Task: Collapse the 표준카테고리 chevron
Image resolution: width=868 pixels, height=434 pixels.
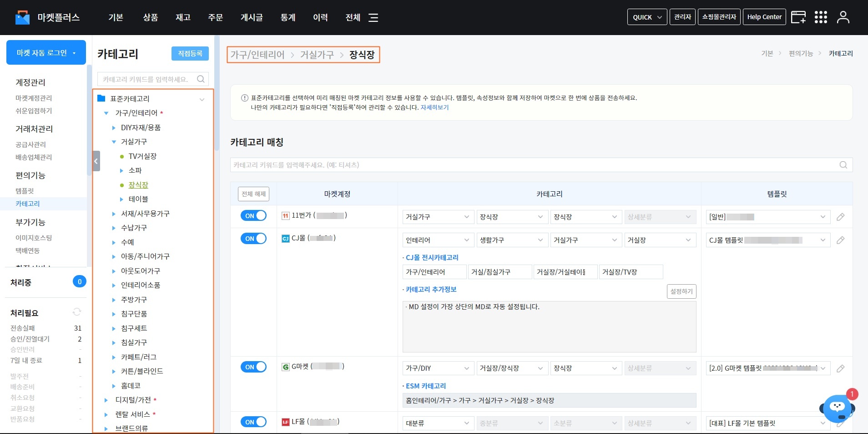Action: (202, 99)
